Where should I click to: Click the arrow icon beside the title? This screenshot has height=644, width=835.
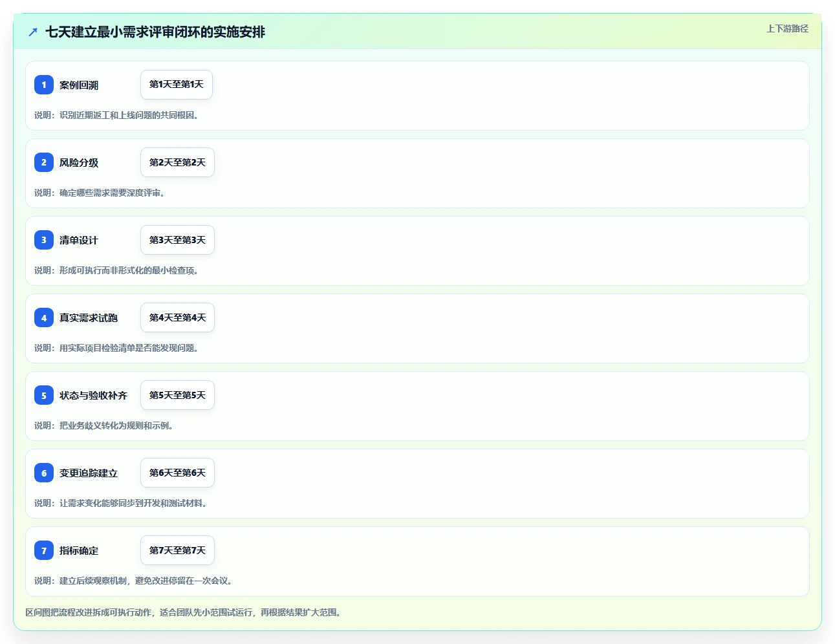[x=33, y=32]
